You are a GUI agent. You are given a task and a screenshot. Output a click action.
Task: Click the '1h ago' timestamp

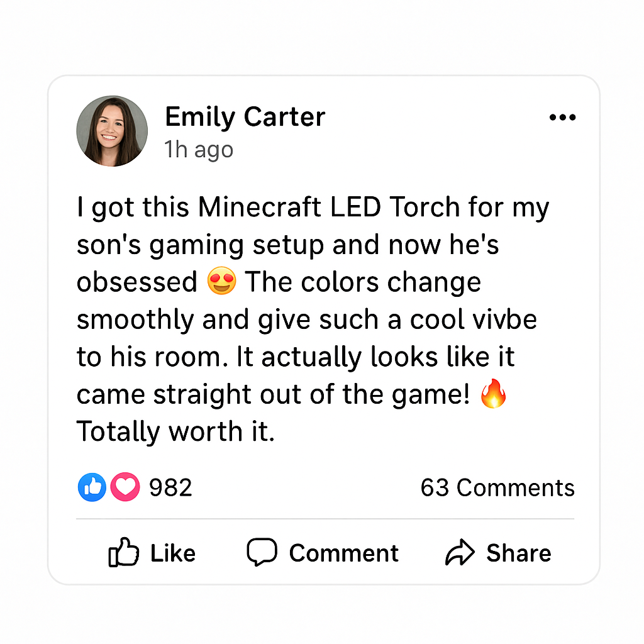pos(199,150)
